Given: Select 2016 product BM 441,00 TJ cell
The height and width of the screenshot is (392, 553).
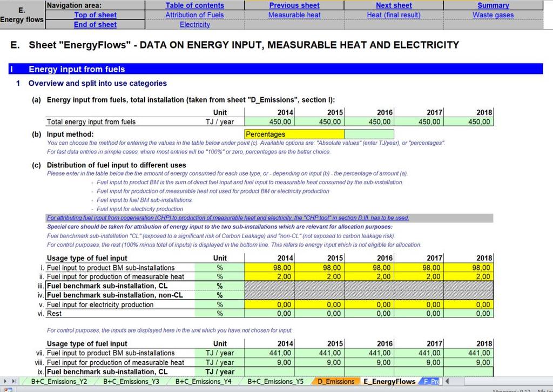Looking at the screenshot, I should 369,353.
